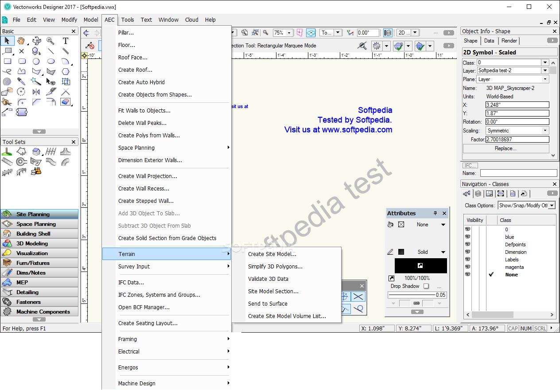Image resolution: width=560 pixels, height=392 pixels.
Task: Select the Rounded Rectangle tool
Action: point(22,61)
